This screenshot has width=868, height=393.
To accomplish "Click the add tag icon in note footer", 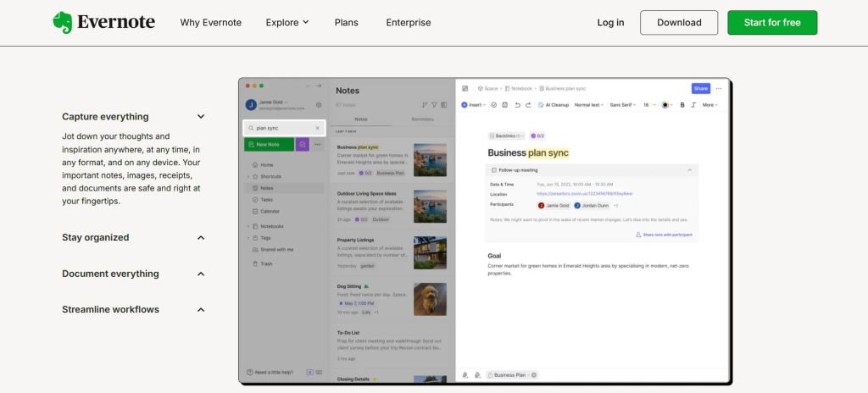I will coord(477,374).
